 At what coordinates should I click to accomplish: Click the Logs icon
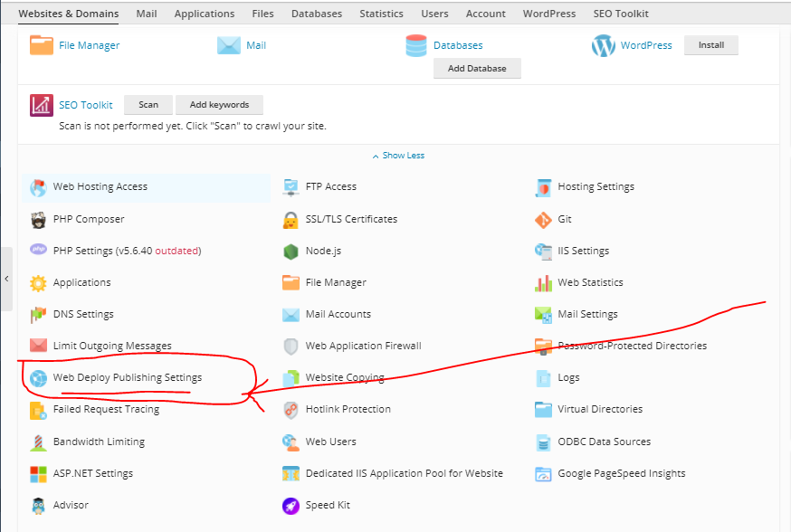[543, 378]
